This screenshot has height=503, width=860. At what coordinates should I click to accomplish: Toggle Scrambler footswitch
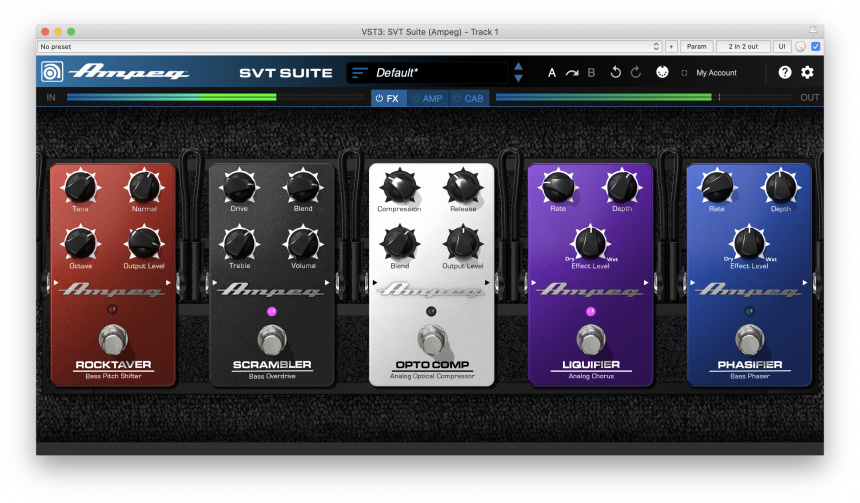[x=272, y=340]
